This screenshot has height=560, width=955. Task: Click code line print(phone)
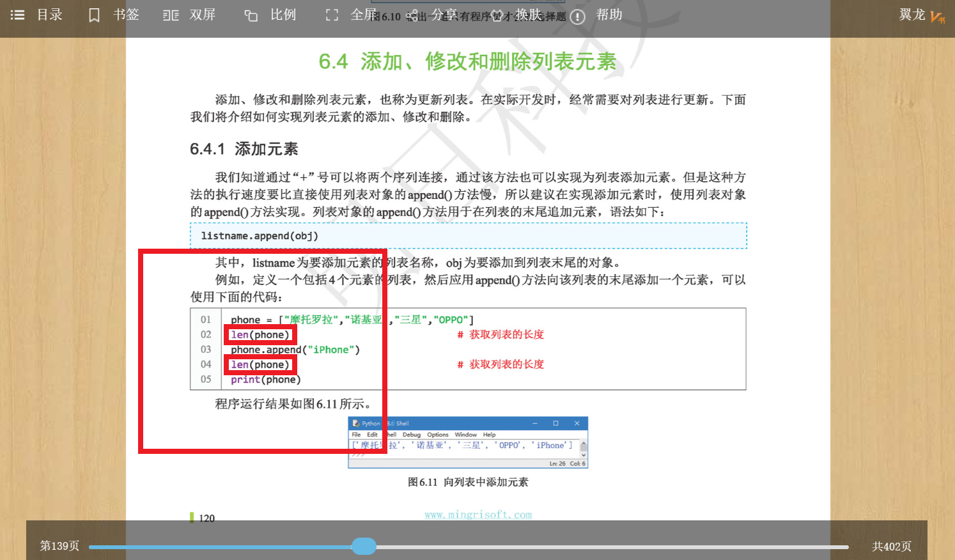(x=266, y=380)
